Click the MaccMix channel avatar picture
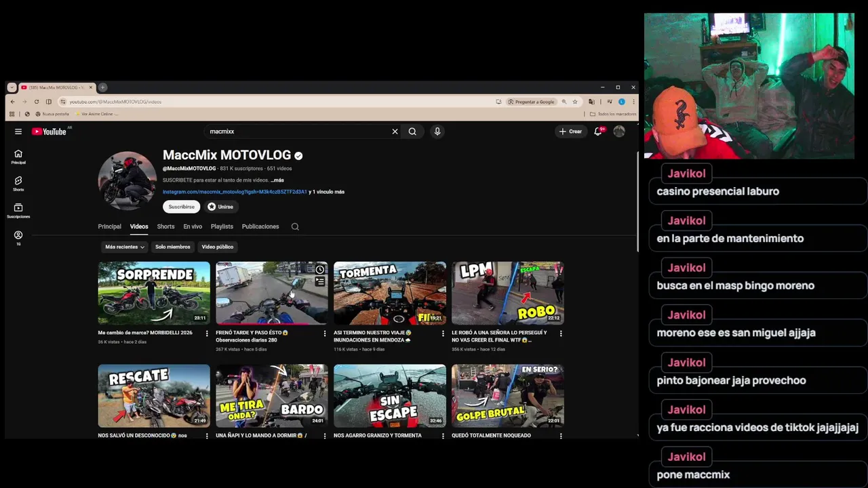 (127, 180)
